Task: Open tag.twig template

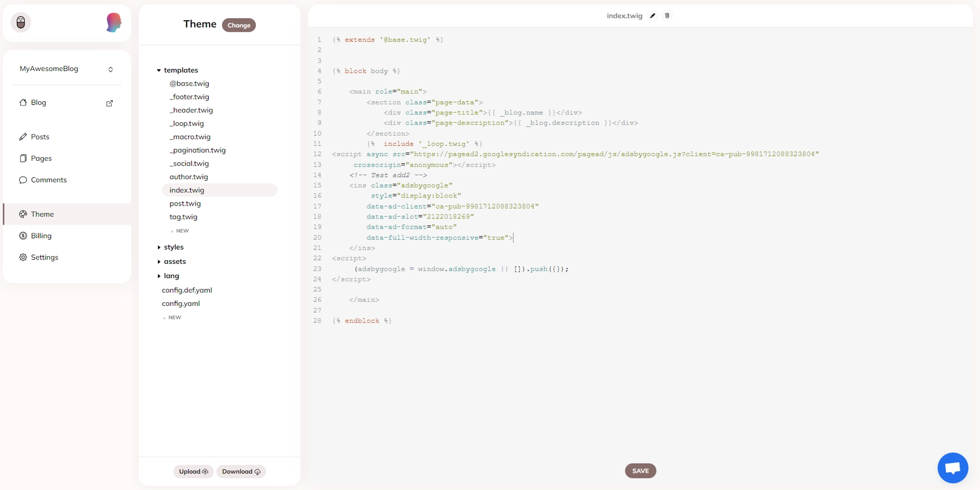Action: pos(183,217)
